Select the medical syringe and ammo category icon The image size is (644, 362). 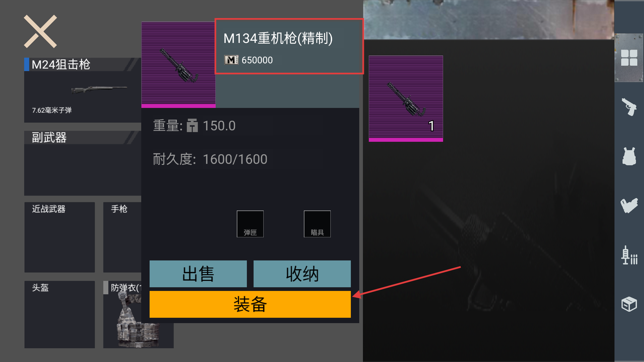pyautogui.click(x=629, y=255)
